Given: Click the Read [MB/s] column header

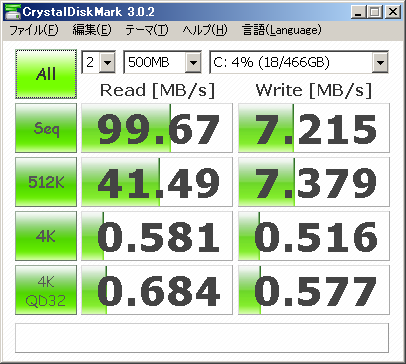Looking at the screenshot, I should (157, 90).
